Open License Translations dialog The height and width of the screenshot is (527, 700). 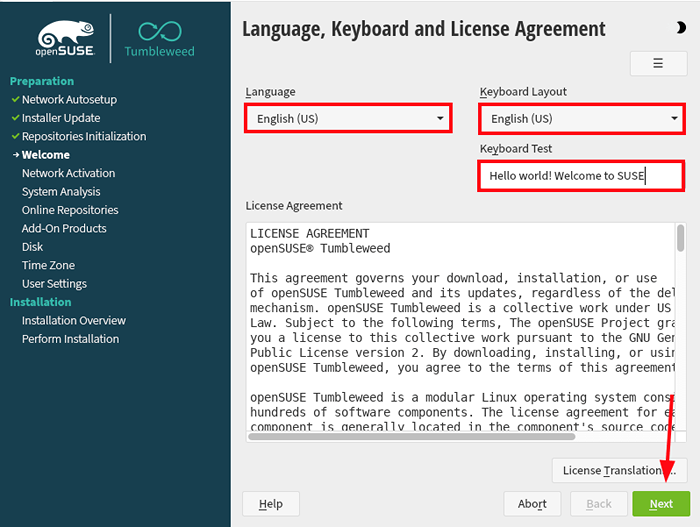point(619,470)
